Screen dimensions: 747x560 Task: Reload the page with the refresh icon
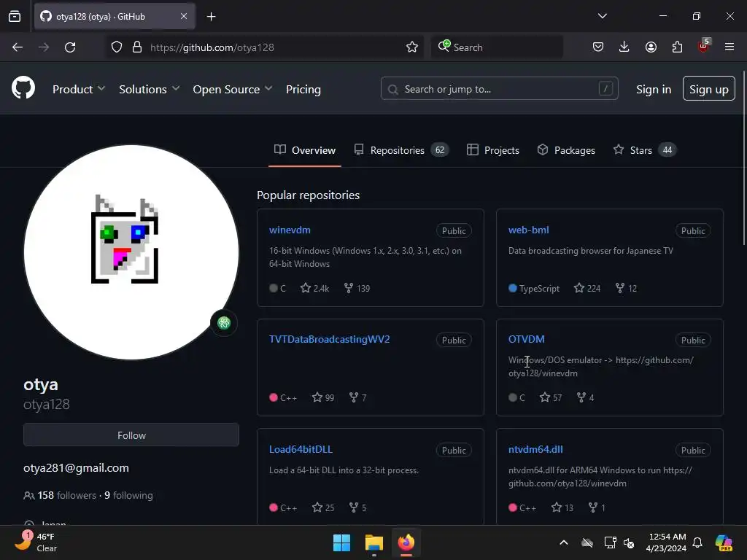[x=70, y=47]
